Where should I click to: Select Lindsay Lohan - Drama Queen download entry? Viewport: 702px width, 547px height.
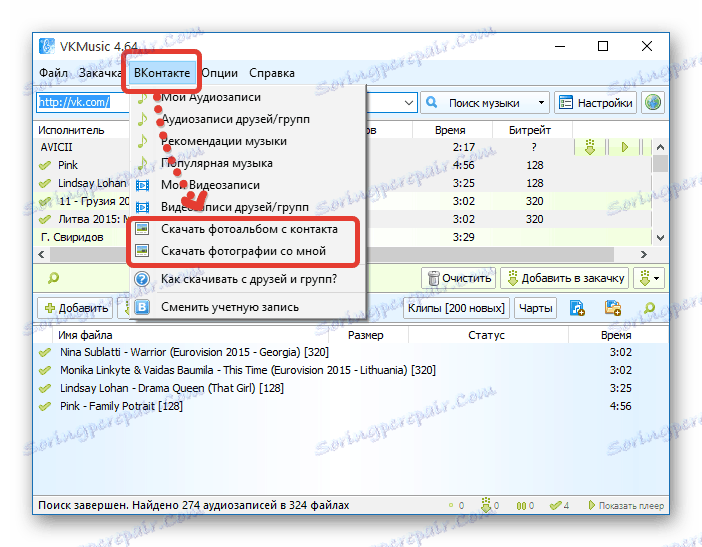pyautogui.click(x=351, y=388)
